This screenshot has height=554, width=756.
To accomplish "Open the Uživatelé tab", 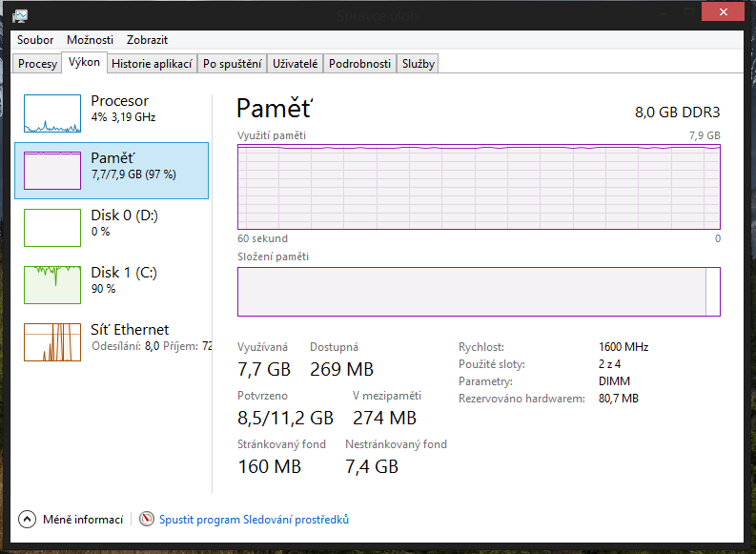I will (295, 64).
